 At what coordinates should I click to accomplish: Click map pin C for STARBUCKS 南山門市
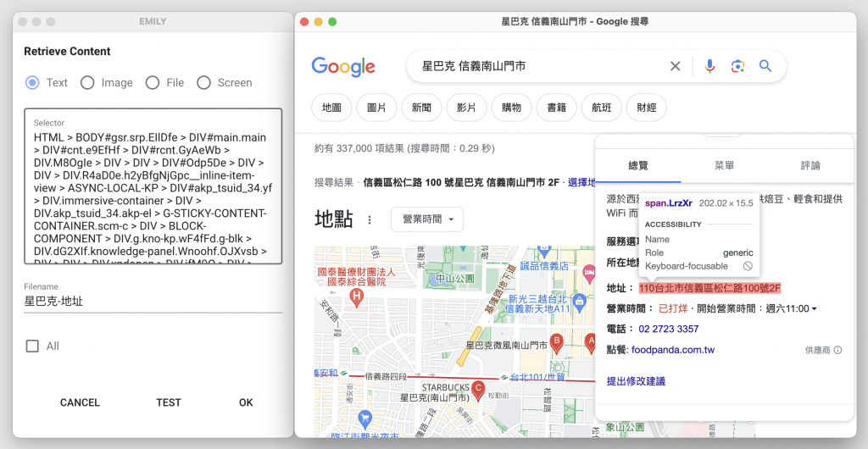[478, 390]
